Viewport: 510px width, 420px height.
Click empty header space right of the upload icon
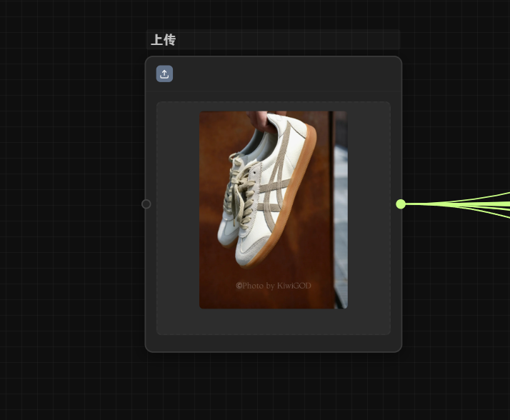coord(286,74)
